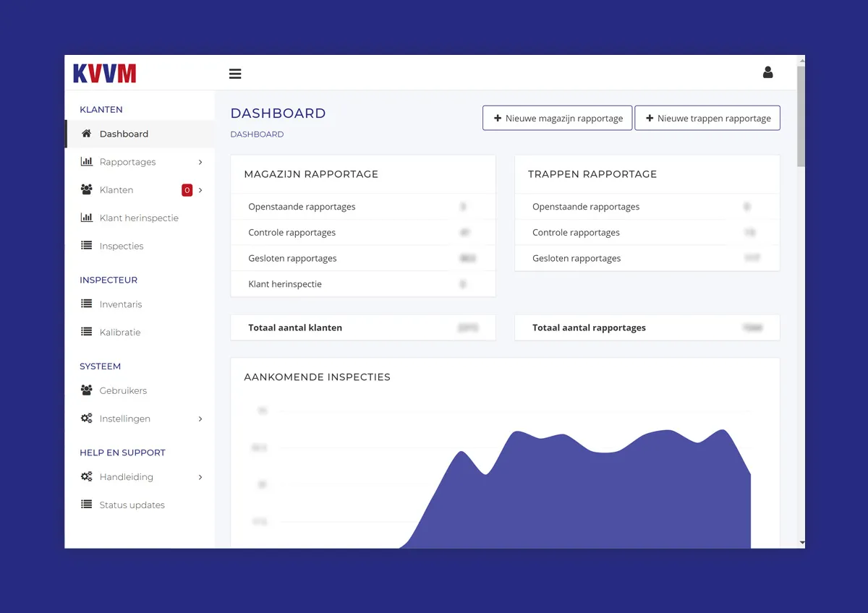Click the bar chart icon beside Rapportages
868x613 pixels.
(x=86, y=161)
